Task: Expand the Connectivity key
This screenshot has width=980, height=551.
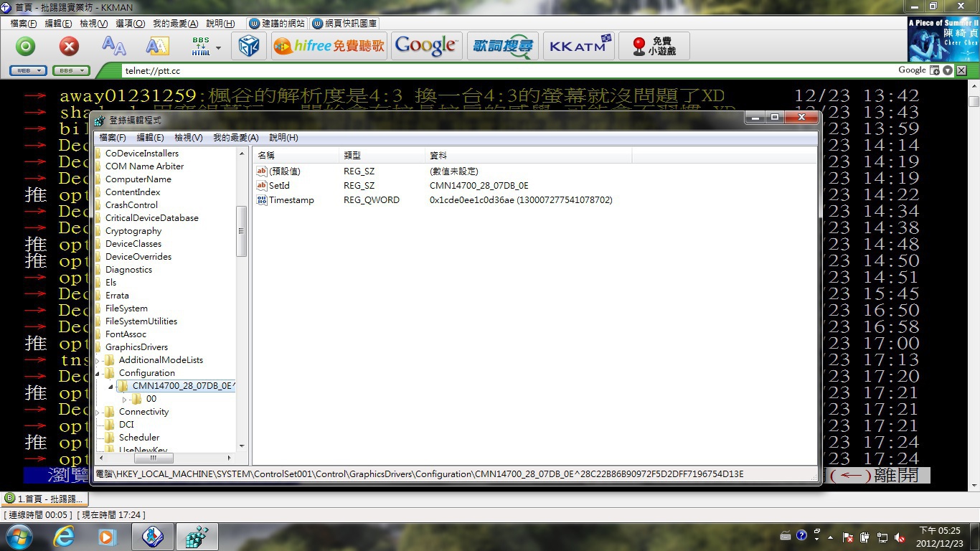Action: 98,412
